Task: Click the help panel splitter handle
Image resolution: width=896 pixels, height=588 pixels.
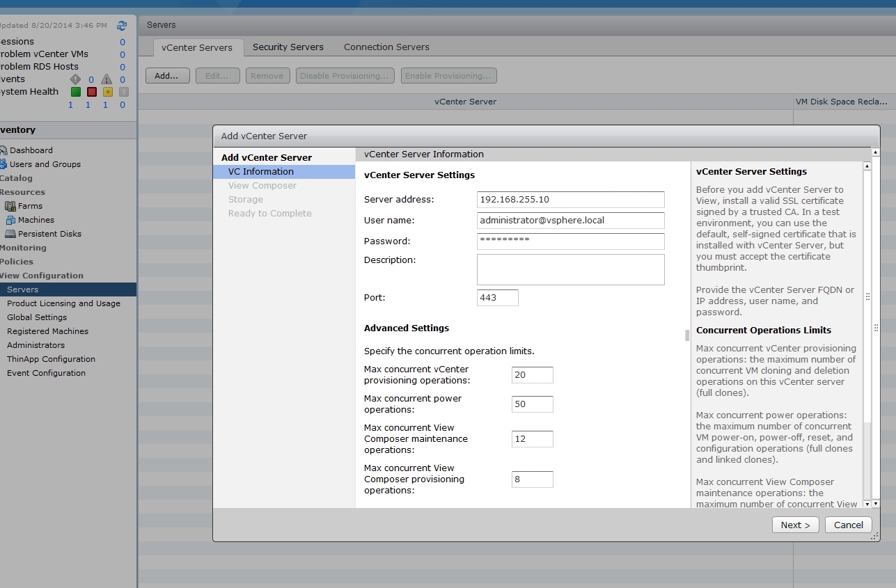Action: click(687, 335)
